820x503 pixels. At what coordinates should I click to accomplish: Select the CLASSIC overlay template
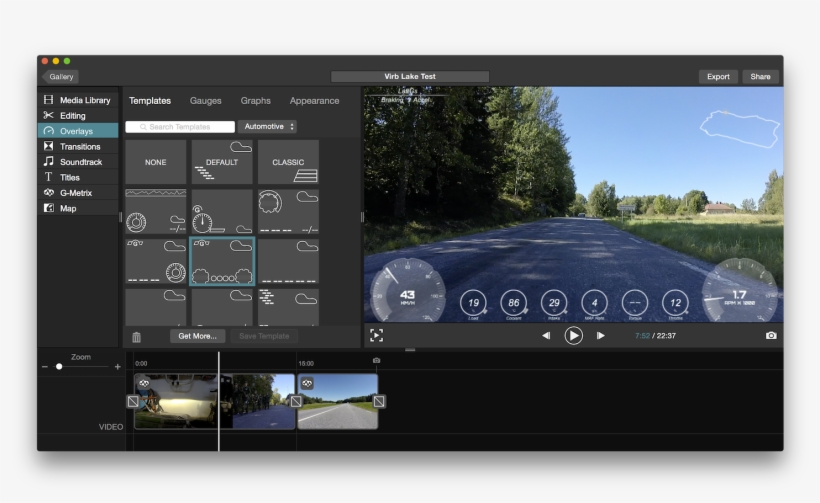(x=288, y=162)
